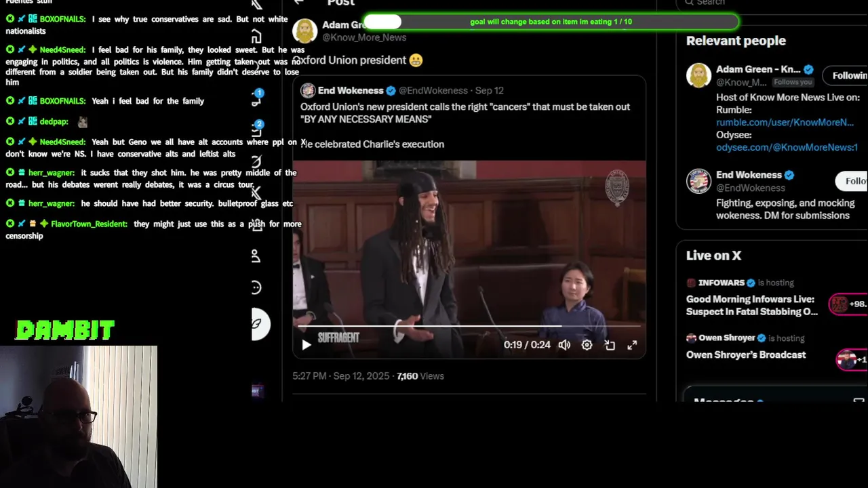The image size is (868, 488).
Task: Open End Wokeness avatar in Relevant people
Action: (x=698, y=181)
